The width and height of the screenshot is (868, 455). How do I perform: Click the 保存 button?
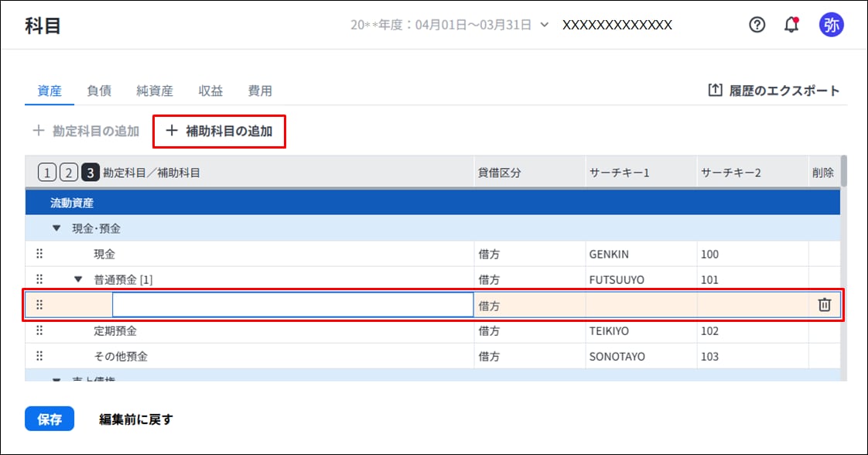[50, 419]
